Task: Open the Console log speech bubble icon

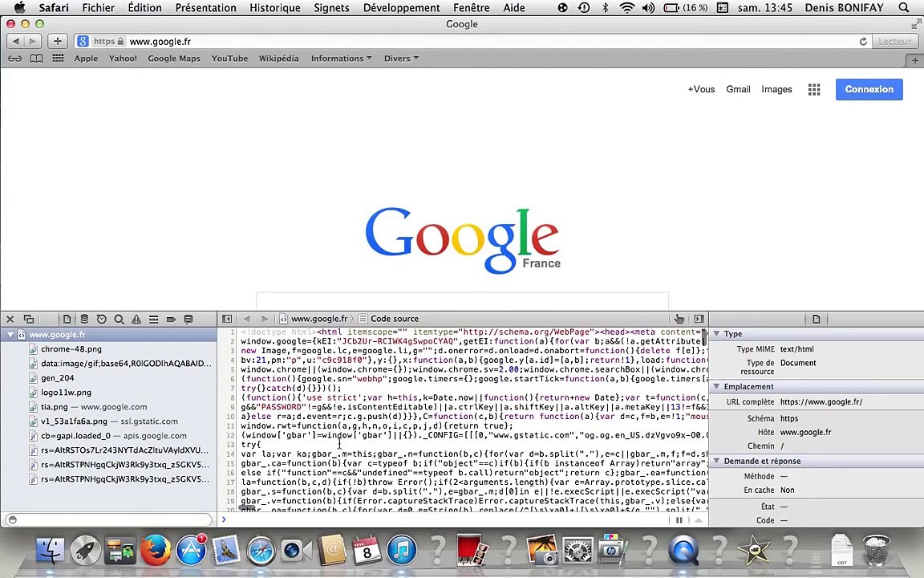Action: (x=188, y=319)
